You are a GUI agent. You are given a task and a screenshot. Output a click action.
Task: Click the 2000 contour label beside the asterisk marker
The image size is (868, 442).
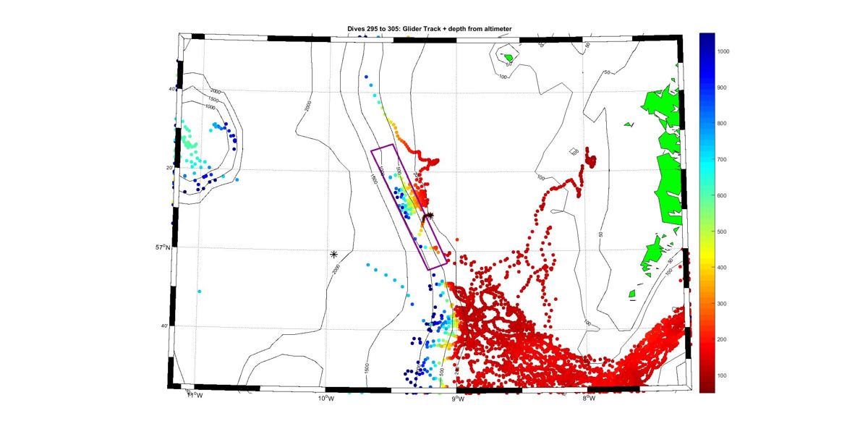336,268
